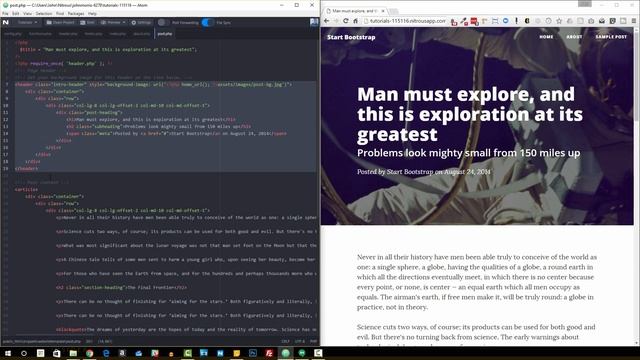This screenshot has height=360, width=640.
Task: Open Photoshop from the taskbar
Action: pyautogui.click(x=253, y=353)
